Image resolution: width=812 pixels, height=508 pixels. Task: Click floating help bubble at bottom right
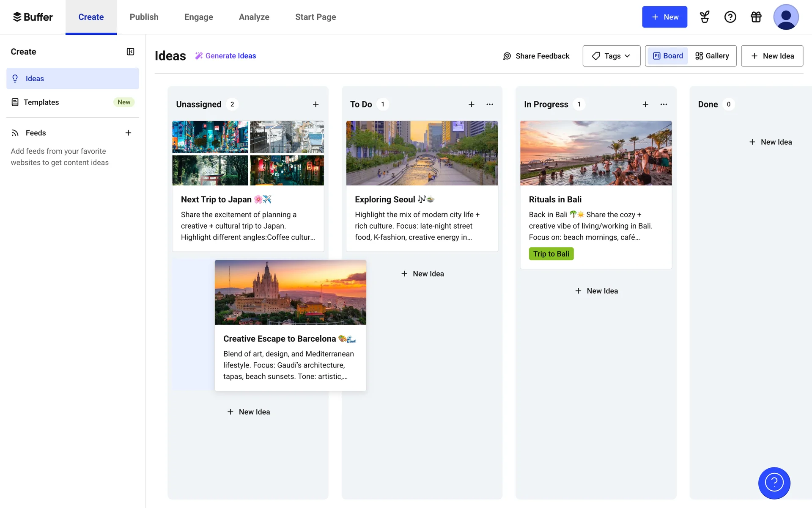pos(774,483)
